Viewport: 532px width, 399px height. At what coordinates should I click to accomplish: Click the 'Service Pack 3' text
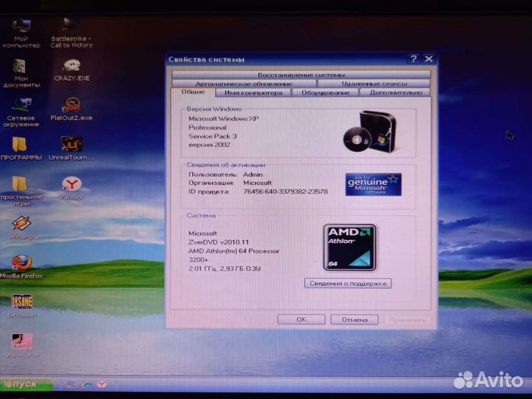(212, 137)
